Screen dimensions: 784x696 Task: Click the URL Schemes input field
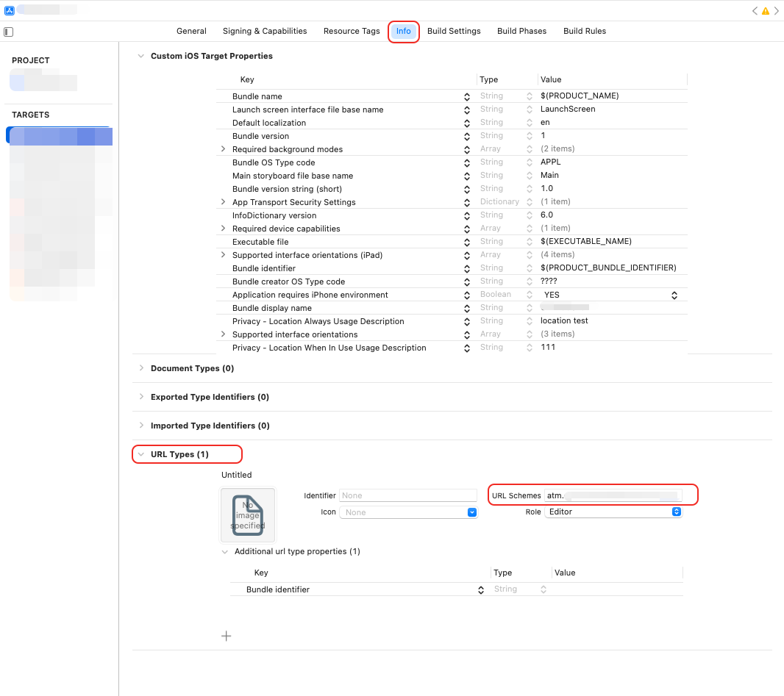click(x=613, y=495)
